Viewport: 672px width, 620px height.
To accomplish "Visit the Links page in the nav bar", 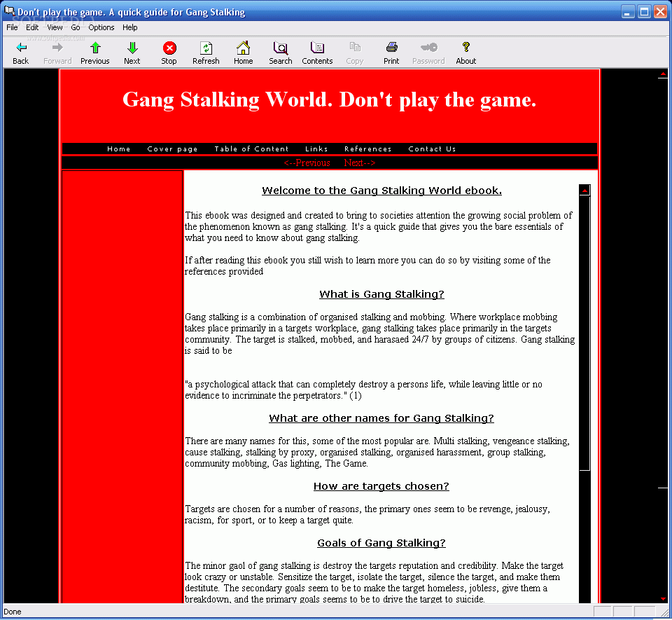I will click(x=316, y=149).
